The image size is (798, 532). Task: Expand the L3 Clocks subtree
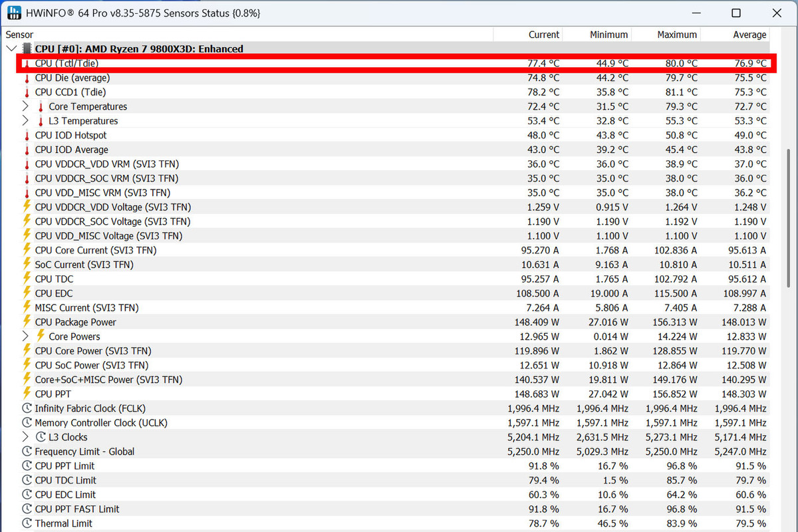(25, 437)
